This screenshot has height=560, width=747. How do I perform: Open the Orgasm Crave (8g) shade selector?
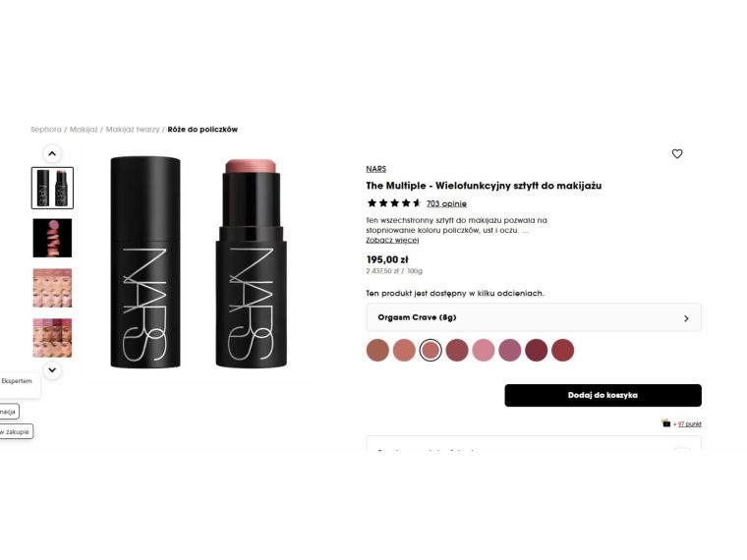pos(534,317)
